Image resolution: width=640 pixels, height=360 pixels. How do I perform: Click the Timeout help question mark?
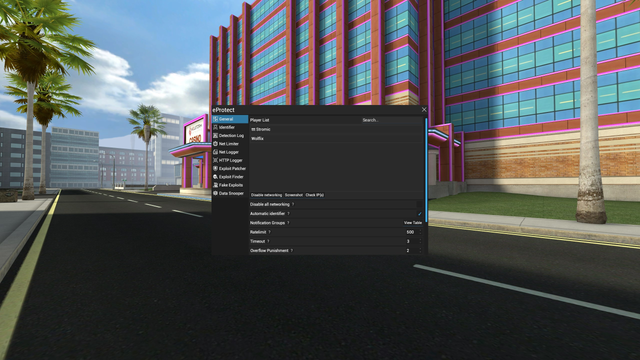(x=268, y=241)
